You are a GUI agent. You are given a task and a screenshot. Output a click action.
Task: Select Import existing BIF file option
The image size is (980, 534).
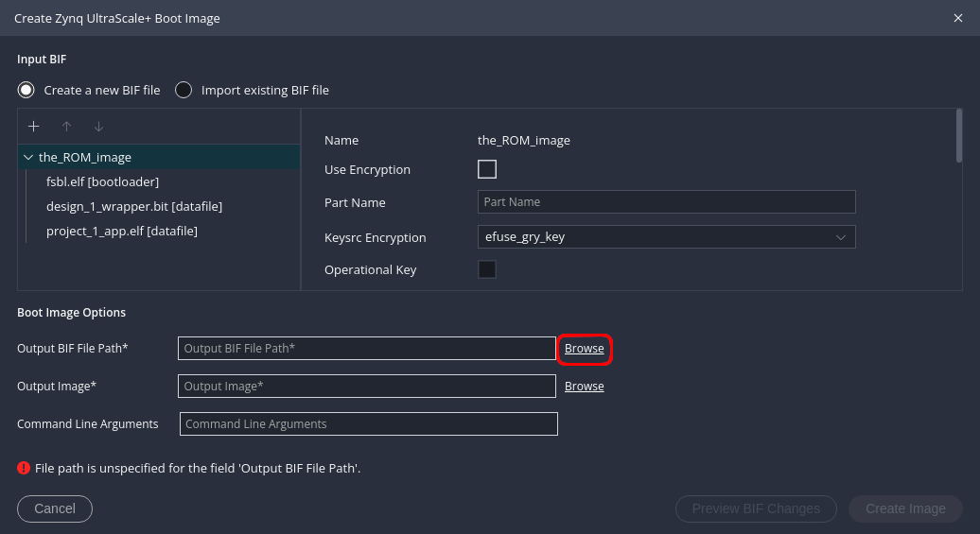pyautogui.click(x=184, y=90)
